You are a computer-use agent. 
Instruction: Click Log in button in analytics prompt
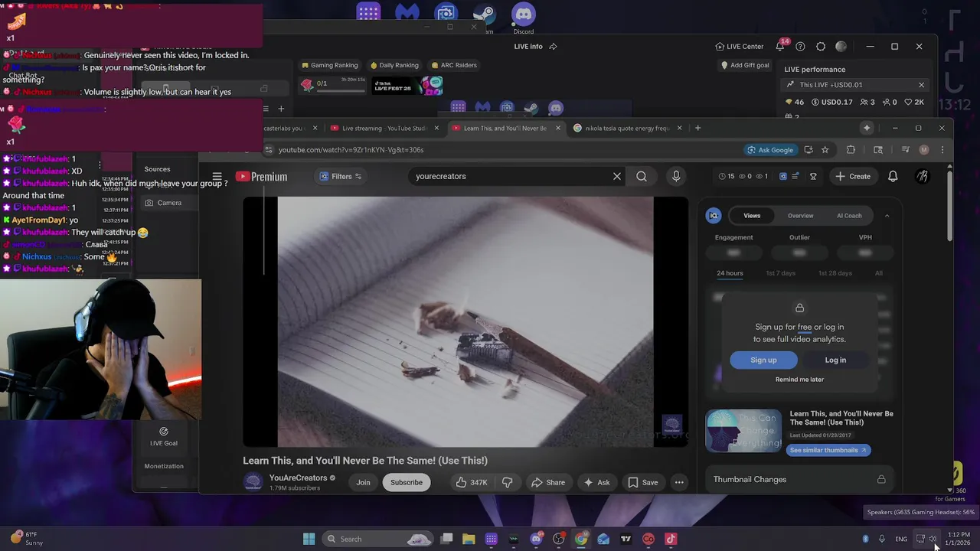pyautogui.click(x=835, y=360)
